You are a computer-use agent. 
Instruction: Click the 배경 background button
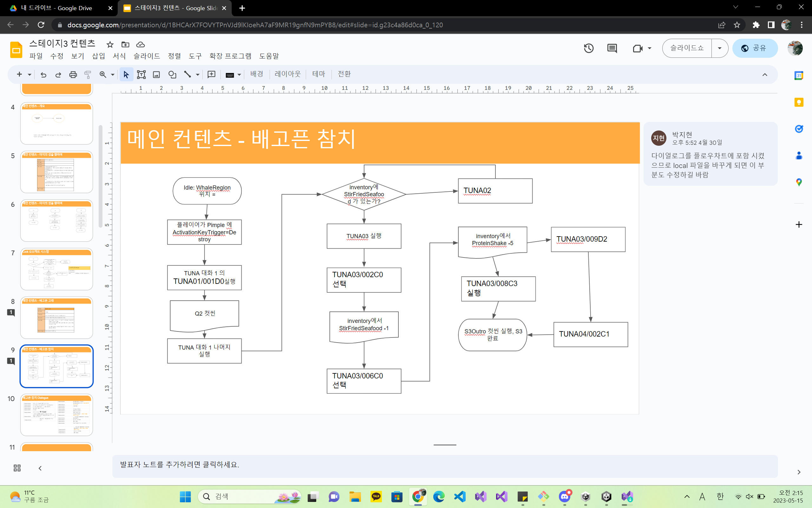click(x=257, y=74)
